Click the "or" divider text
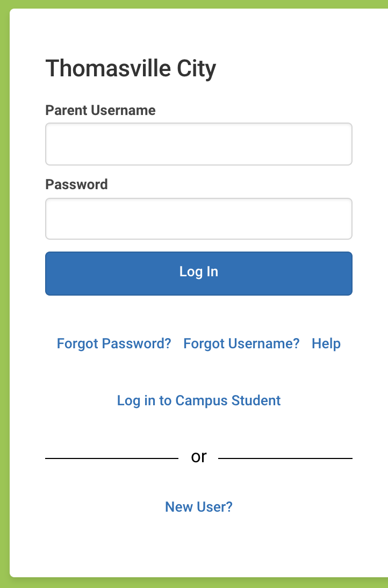Screen dimensions: 388x588 [199, 457]
